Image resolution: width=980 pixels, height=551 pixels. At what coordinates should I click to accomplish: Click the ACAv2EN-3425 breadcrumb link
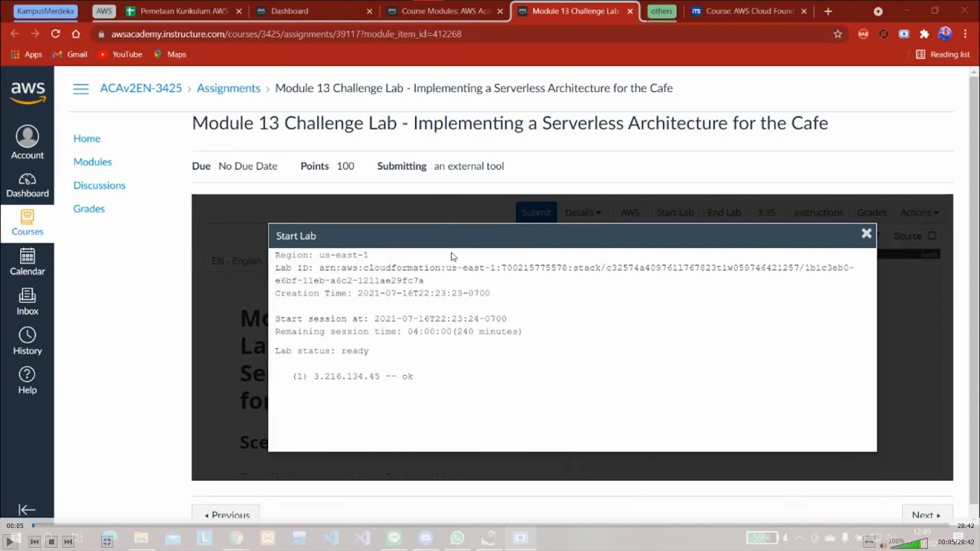(141, 88)
